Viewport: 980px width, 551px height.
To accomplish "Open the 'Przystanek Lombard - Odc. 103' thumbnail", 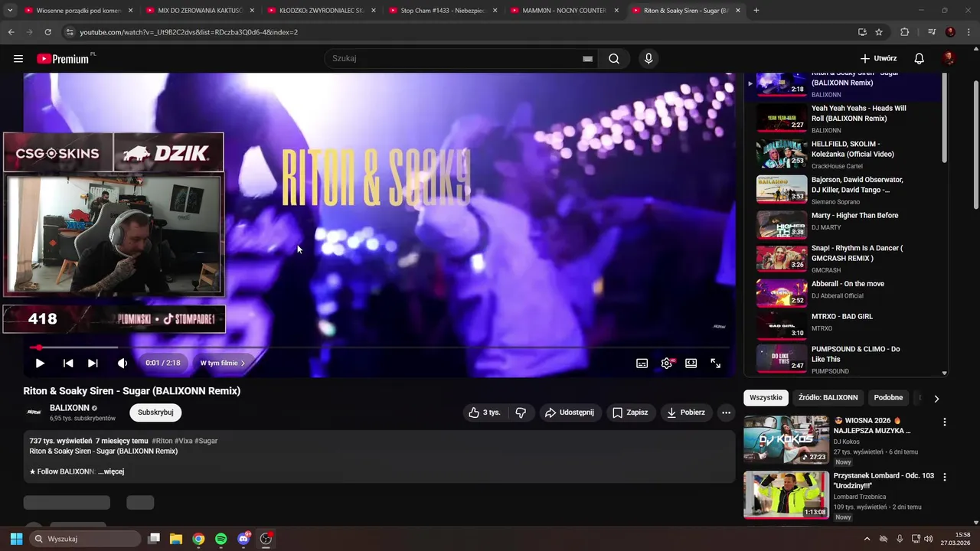I will [786, 495].
